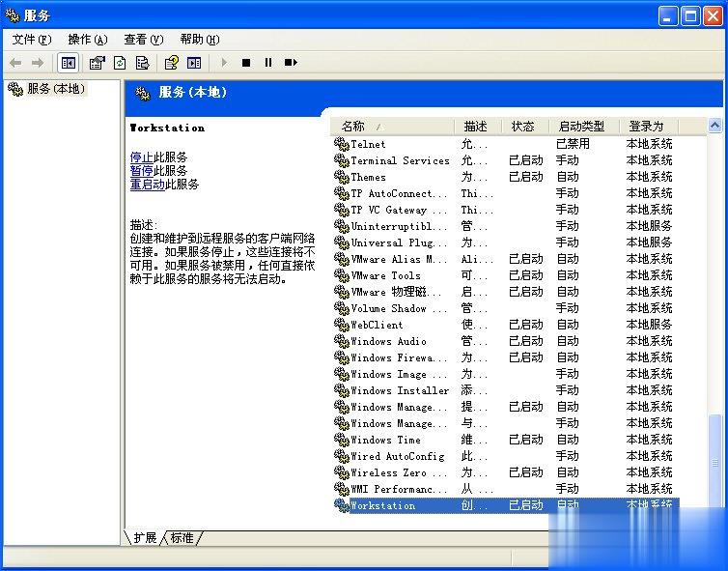
Task: Click the gear icon of Windows Time
Action: (342, 440)
